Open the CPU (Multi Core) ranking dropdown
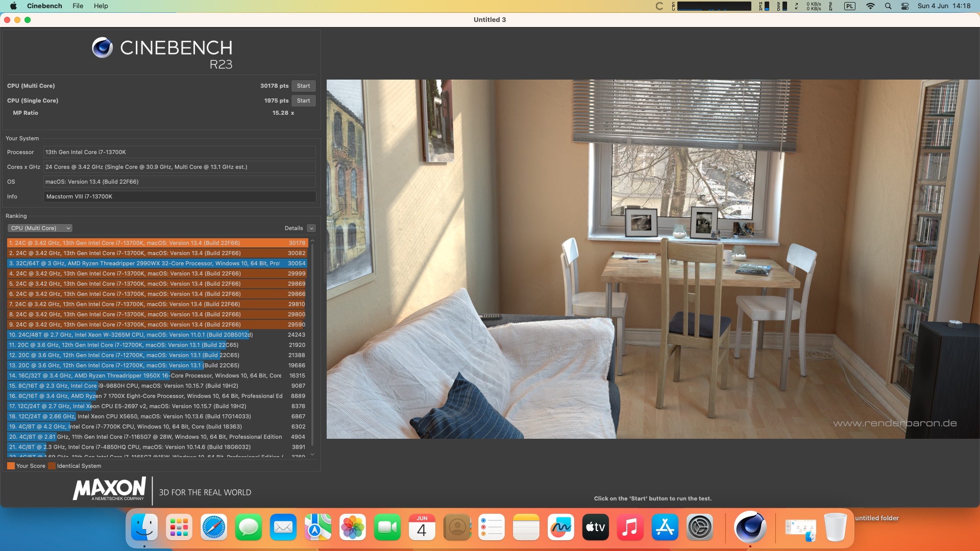The height and width of the screenshot is (551, 980). click(x=40, y=228)
